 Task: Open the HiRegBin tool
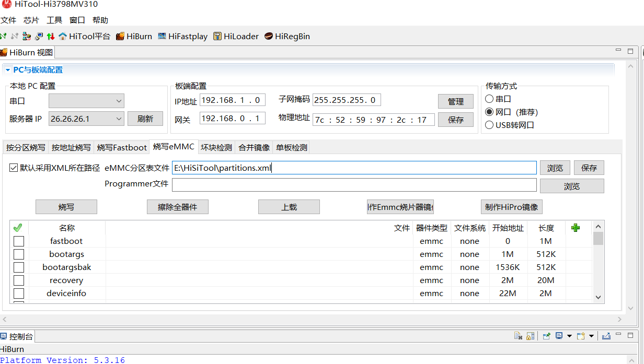287,37
